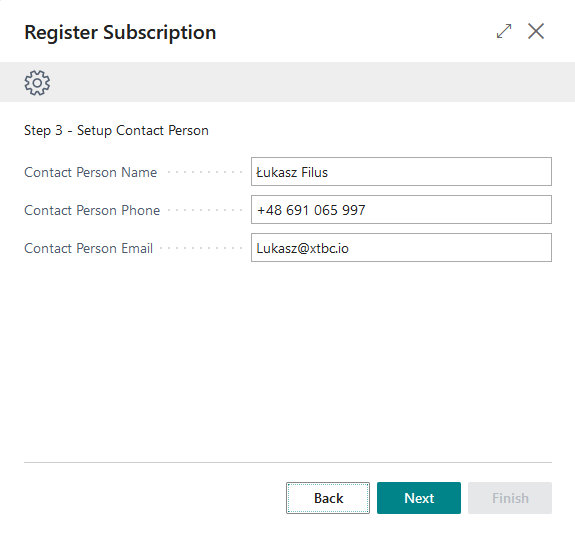Focus the Contact Person Phone field

coord(401,210)
